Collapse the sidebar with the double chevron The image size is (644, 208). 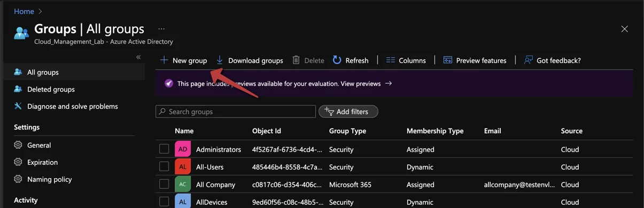pos(138,57)
